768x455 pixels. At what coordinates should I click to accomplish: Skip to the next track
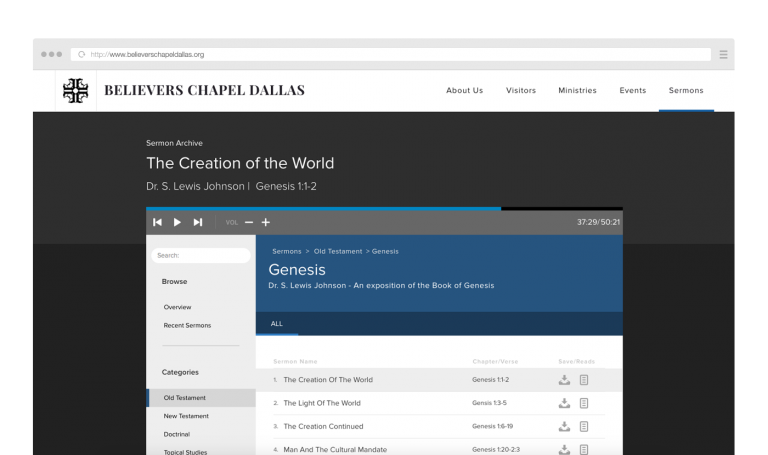click(x=198, y=222)
